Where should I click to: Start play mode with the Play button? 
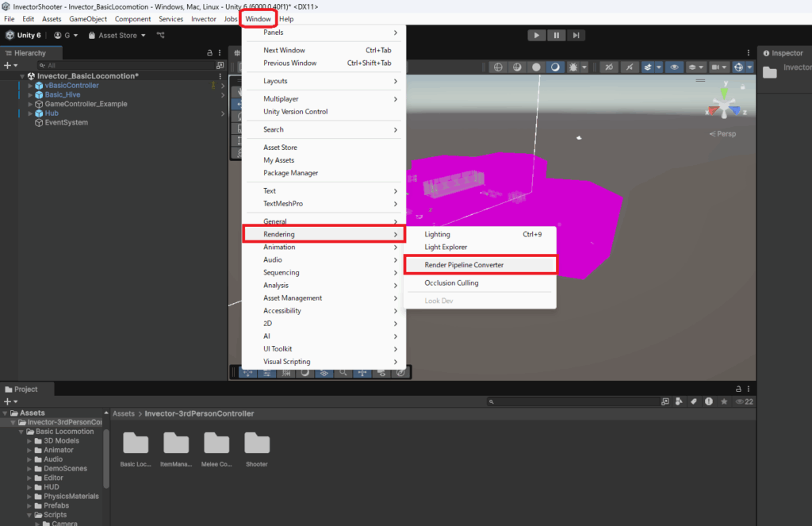(537, 35)
